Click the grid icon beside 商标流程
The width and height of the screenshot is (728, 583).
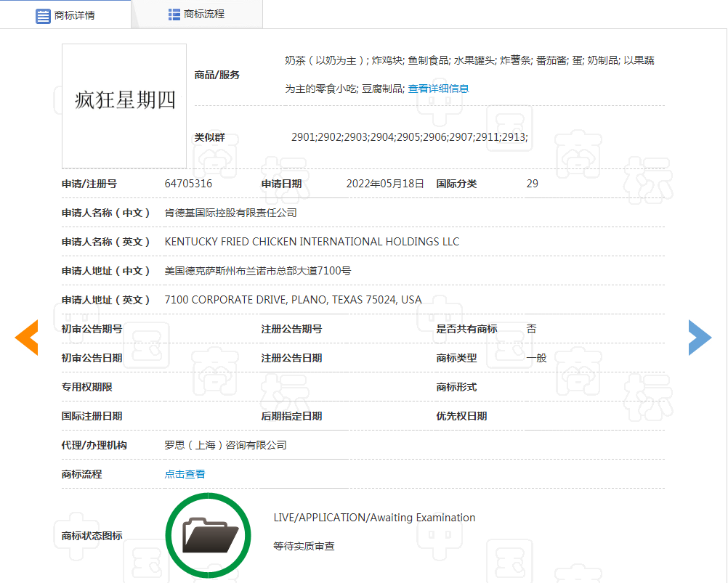[x=174, y=15]
